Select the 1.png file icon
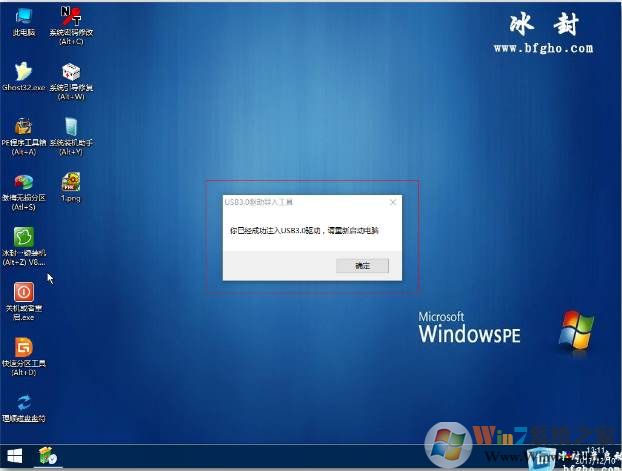The image size is (622, 471). click(x=70, y=183)
